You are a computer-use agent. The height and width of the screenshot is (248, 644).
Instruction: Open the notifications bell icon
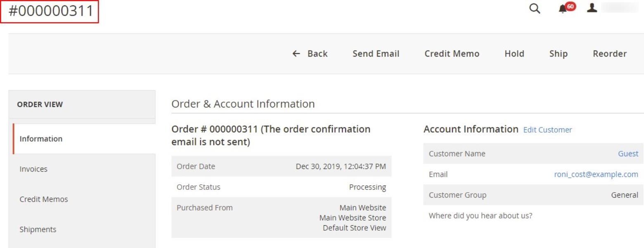561,9
